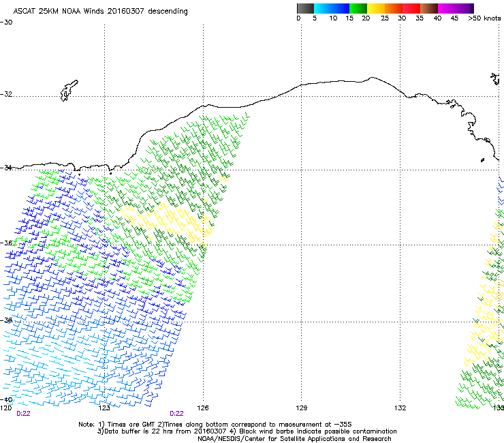Click the longitude label '120'
Viewport: 504px width, 443px height.
coord(5,408)
